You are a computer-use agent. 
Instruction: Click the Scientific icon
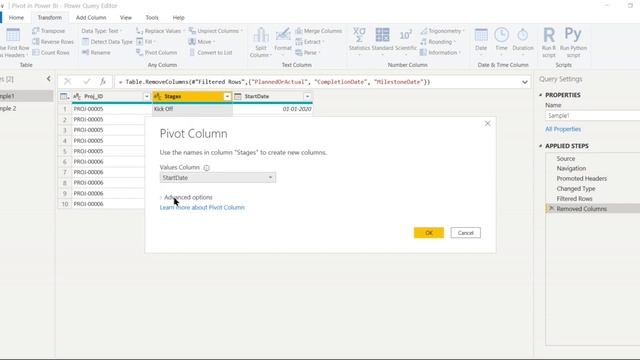pyautogui.click(x=405, y=35)
